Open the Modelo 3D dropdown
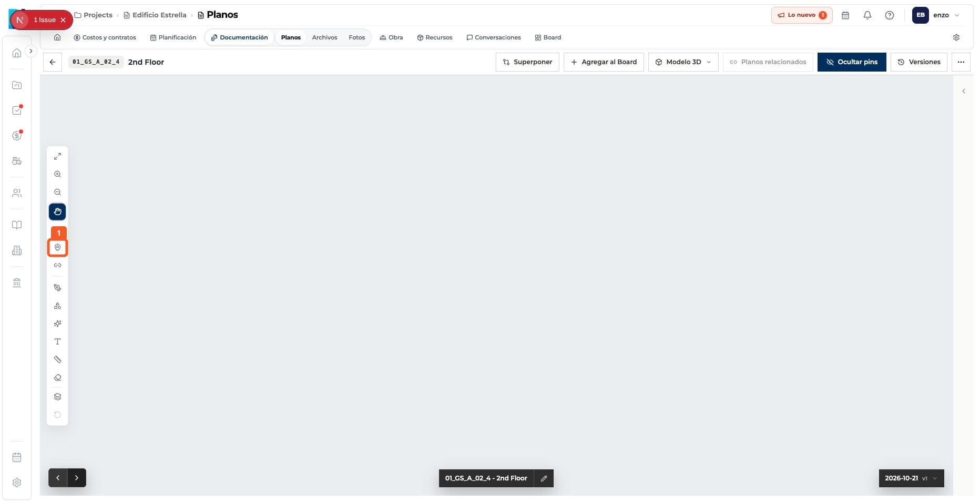This screenshot has height=502, width=980. tap(683, 62)
